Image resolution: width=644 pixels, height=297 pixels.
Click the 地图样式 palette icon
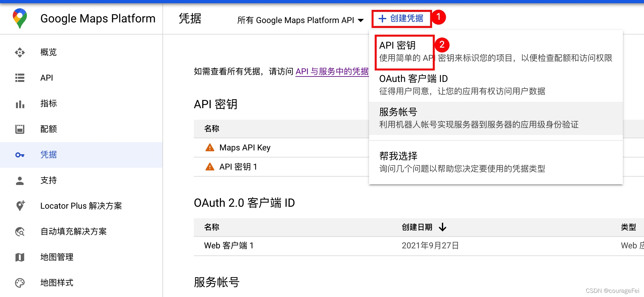[x=20, y=283]
